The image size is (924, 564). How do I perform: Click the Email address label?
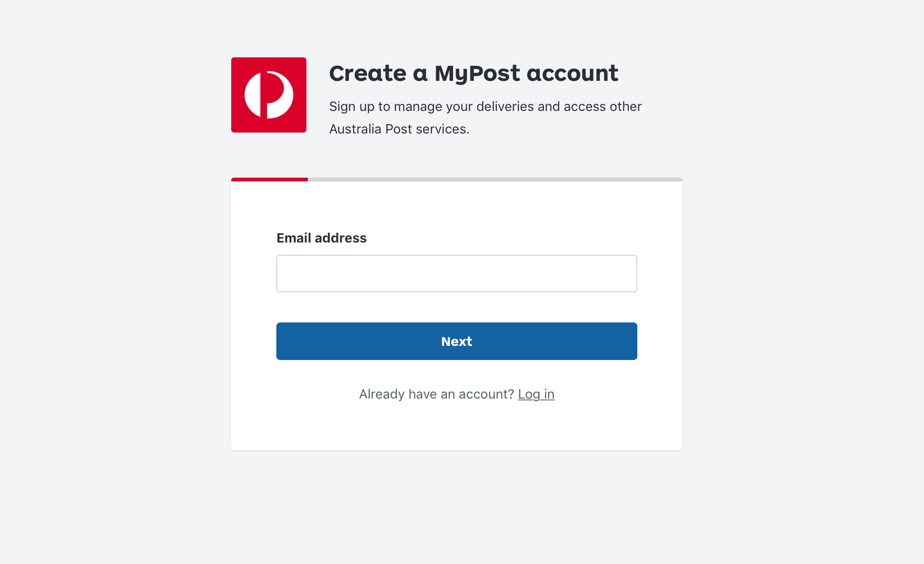tap(321, 238)
